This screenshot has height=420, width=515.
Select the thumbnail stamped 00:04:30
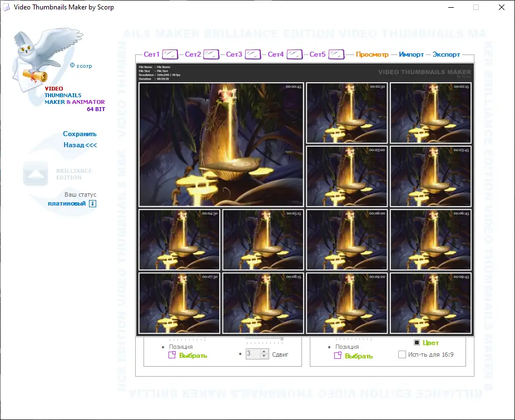[179, 239]
